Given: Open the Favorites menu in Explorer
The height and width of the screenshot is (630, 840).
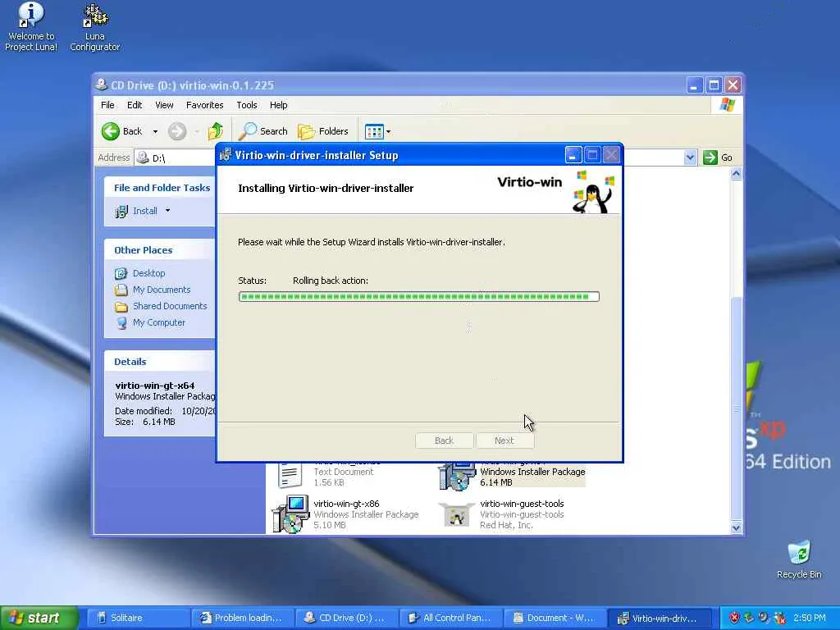Looking at the screenshot, I should (x=204, y=105).
